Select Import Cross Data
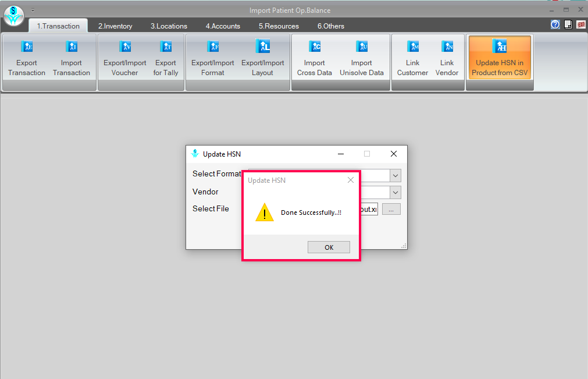 314,57
